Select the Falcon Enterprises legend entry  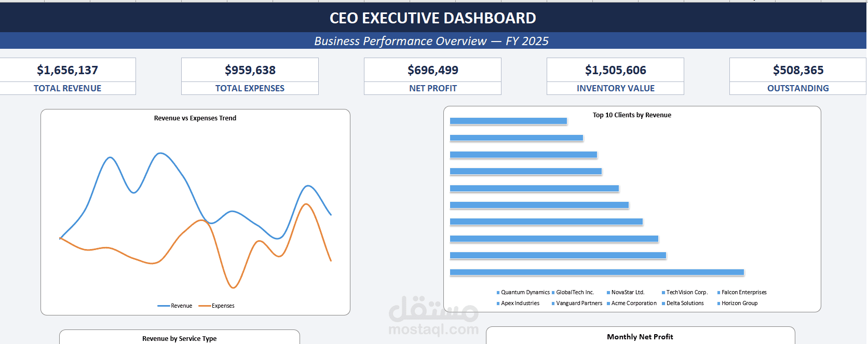coord(743,293)
